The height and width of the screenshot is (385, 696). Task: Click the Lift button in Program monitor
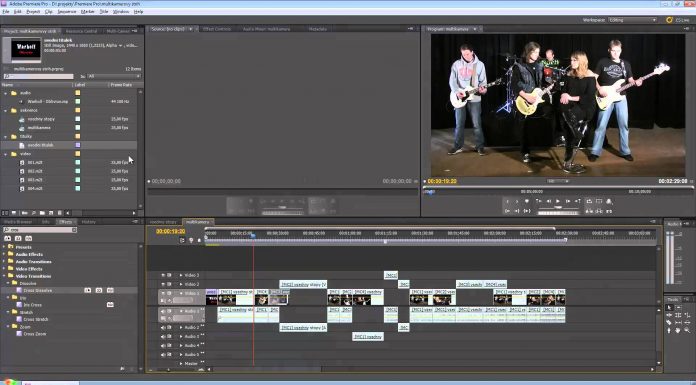[589, 211]
